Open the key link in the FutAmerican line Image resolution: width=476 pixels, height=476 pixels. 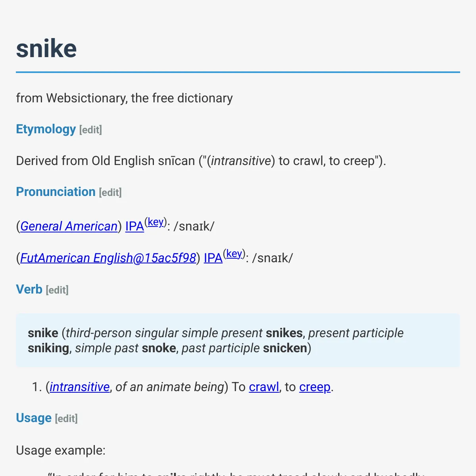point(234,253)
